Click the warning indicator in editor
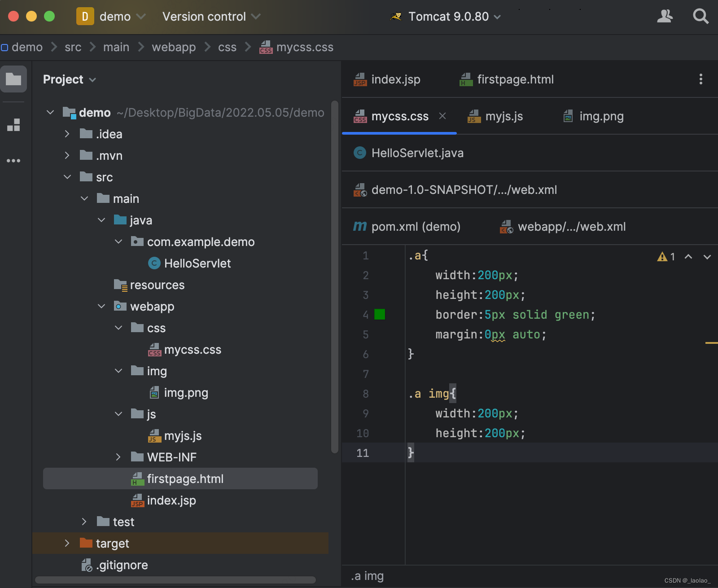718x588 pixels. pos(666,257)
